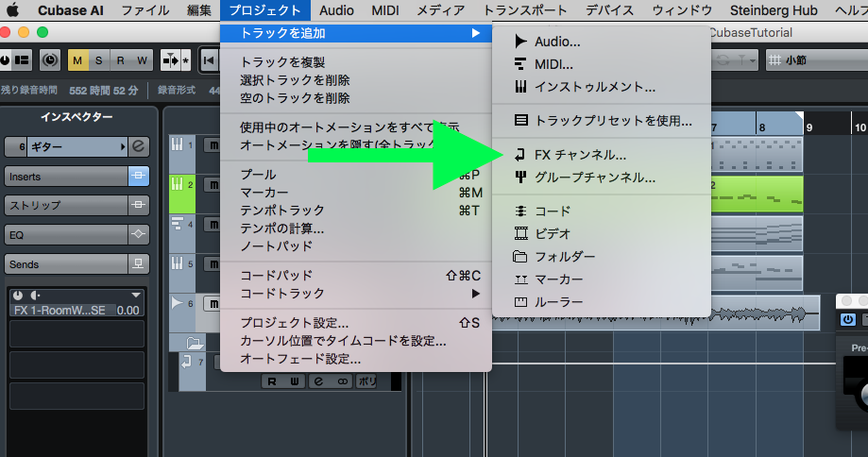
Task: Toggle global Write W automation button
Action: [x=143, y=60]
